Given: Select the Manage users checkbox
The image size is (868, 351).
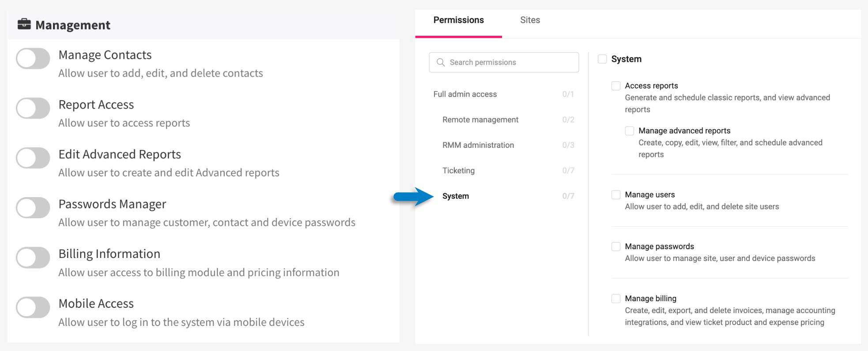Looking at the screenshot, I should tap(616, 194).
